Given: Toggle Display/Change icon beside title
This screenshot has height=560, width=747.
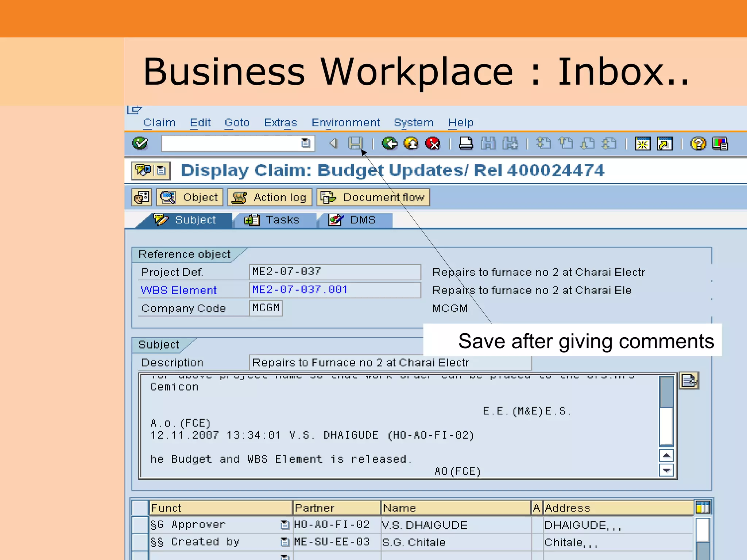Looking at the screenshot, I should pyautogui.click(x=143, y=170).
